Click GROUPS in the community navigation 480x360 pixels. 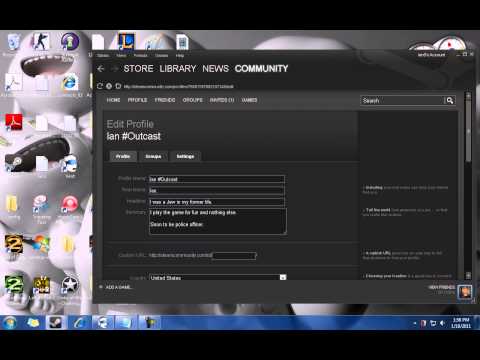(192, 100)
